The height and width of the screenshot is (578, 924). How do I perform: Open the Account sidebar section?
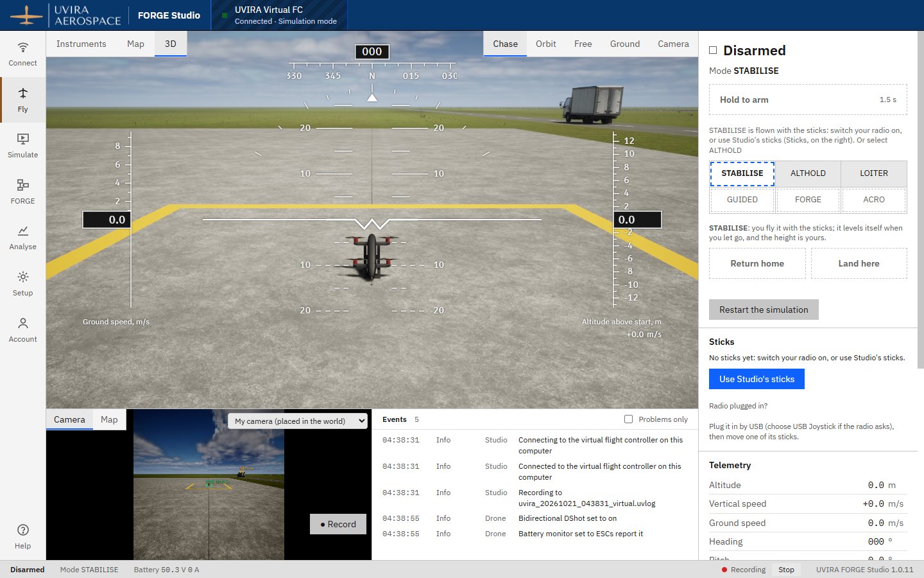23,330
